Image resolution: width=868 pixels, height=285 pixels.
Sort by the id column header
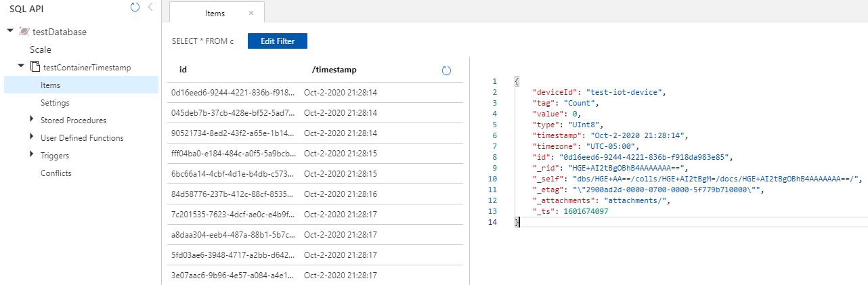183,70
